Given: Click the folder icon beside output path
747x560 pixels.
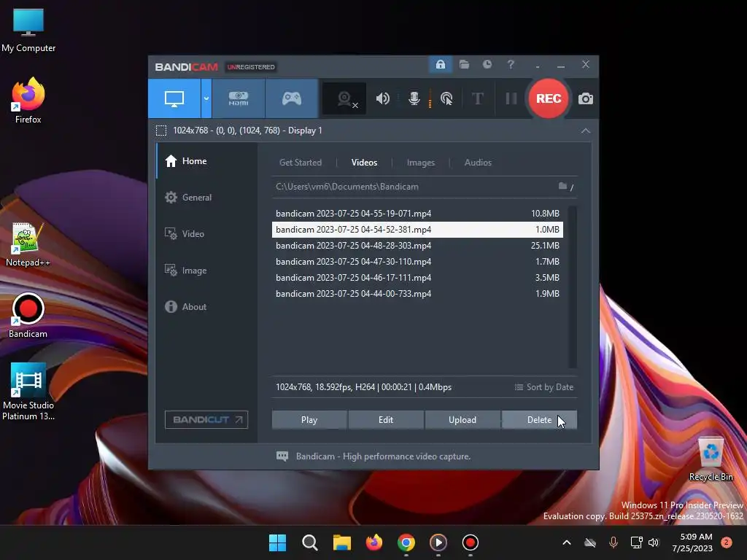Looking at the screenshot, I should pos(562,186).
